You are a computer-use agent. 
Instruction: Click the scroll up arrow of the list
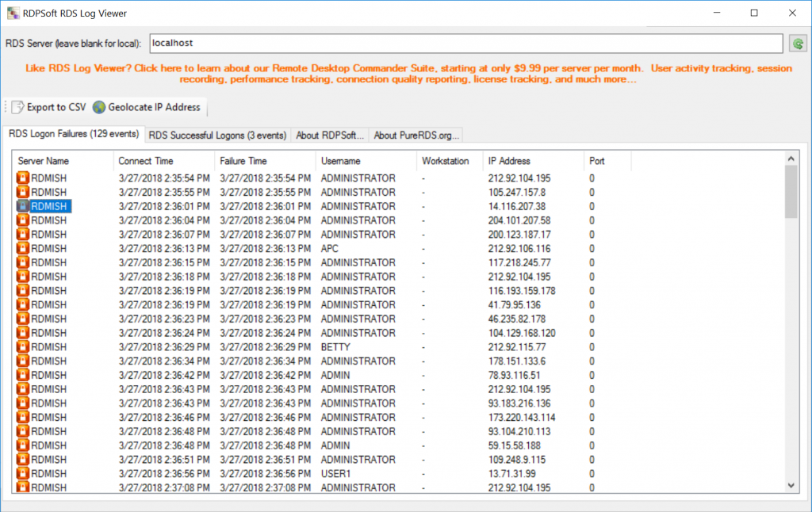pyautogui.click(x=791, y=159)
